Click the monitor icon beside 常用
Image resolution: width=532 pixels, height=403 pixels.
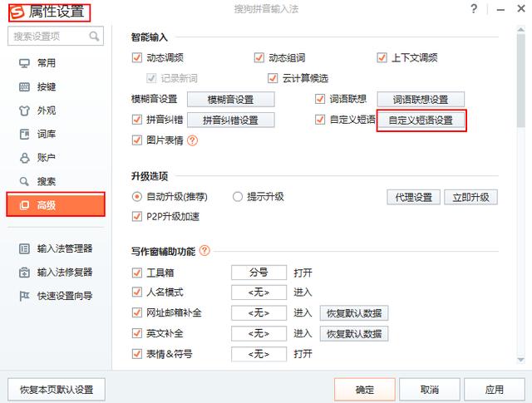24,63
